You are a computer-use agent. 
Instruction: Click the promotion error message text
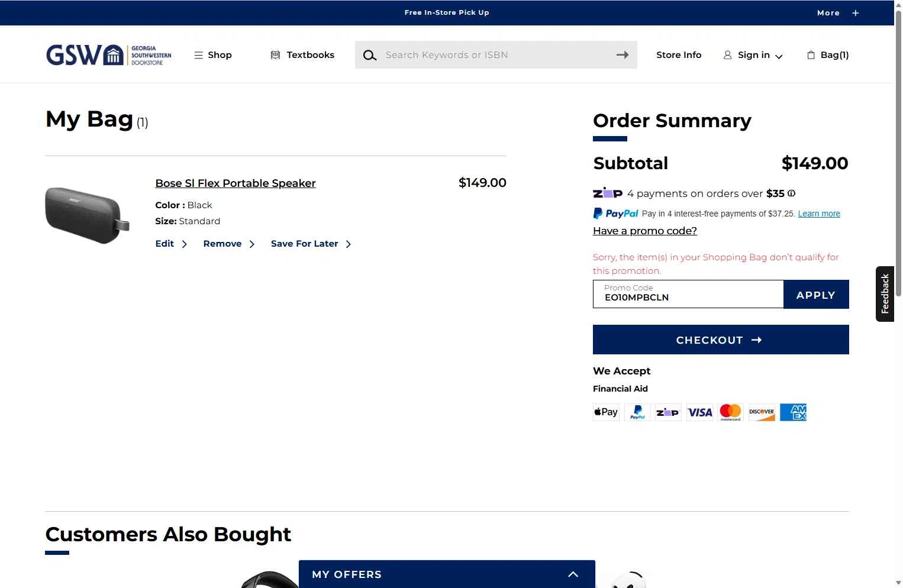tap(716, 264)
